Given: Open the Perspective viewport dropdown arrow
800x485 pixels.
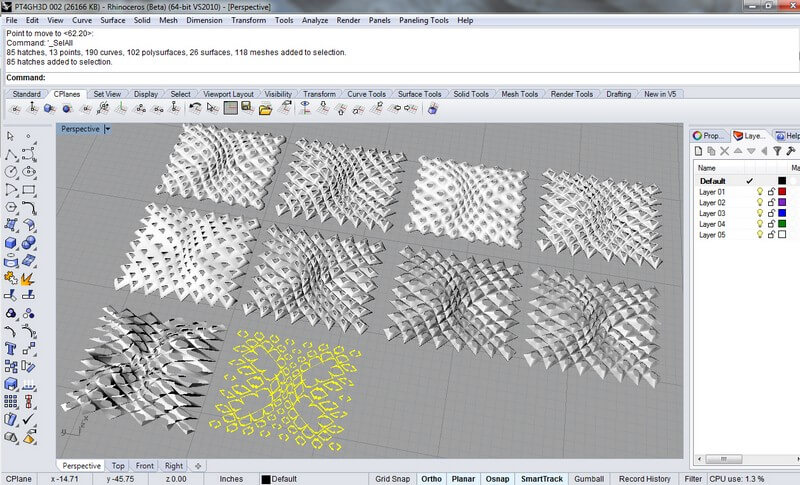Looking at the screenshot, I should tap(107, 129).
